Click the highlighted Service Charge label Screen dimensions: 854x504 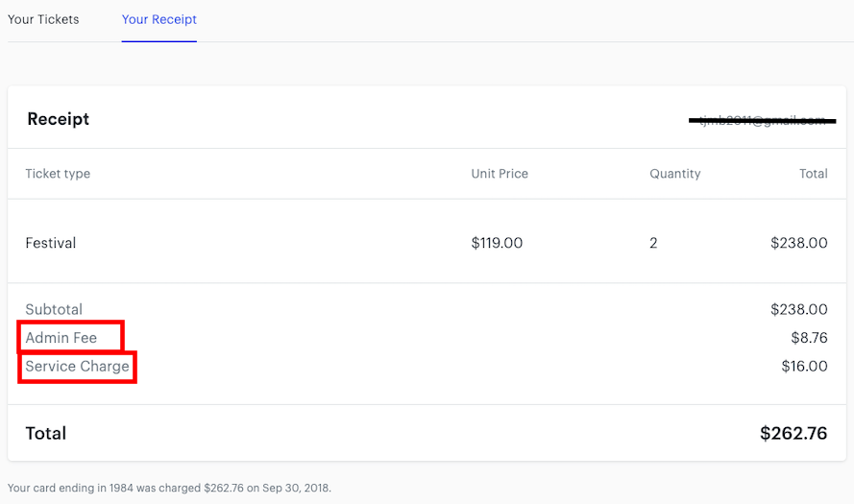[78, 367]
